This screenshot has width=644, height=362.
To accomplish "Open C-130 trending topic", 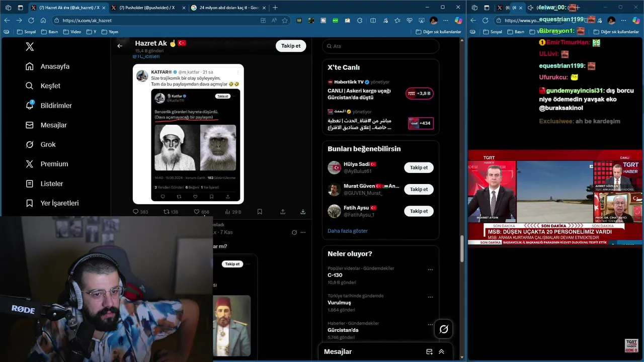I will point(335,275).
